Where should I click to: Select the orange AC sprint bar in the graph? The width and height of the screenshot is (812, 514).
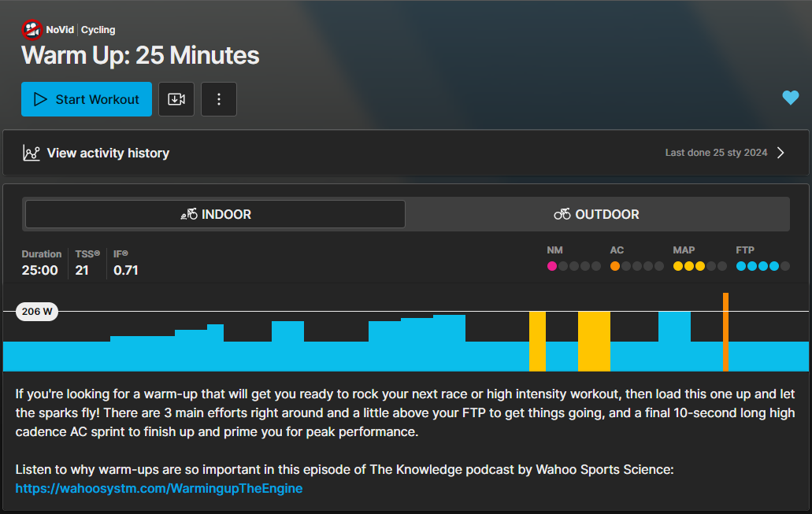tap(725, 332)
